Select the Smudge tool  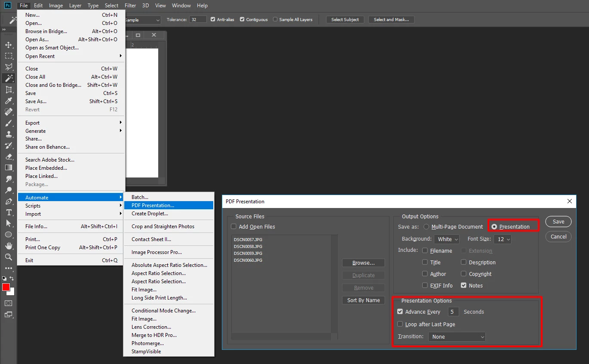pos(9,179)
